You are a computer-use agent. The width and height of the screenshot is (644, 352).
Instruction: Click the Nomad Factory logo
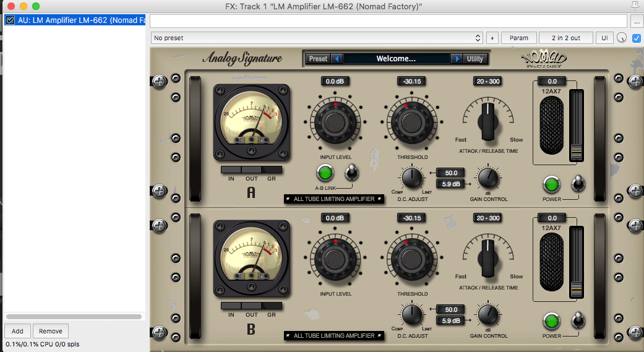click(x=544, y=59)
